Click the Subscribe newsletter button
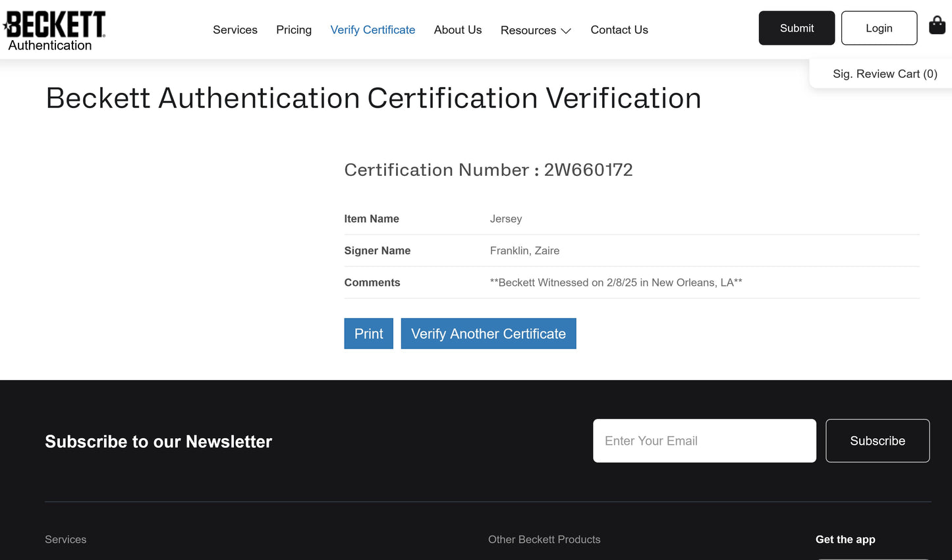 878,441
